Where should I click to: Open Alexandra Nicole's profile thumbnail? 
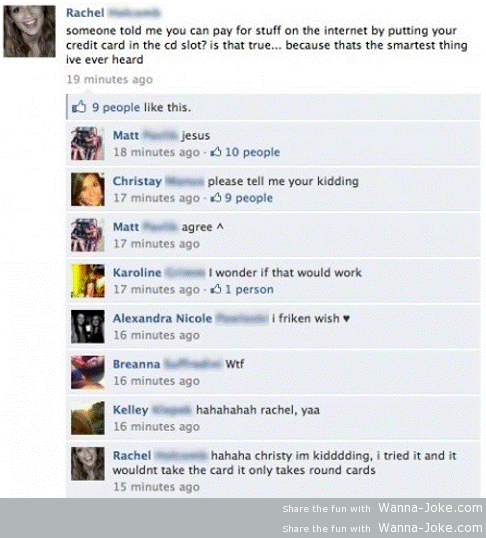tap(88, 326)
